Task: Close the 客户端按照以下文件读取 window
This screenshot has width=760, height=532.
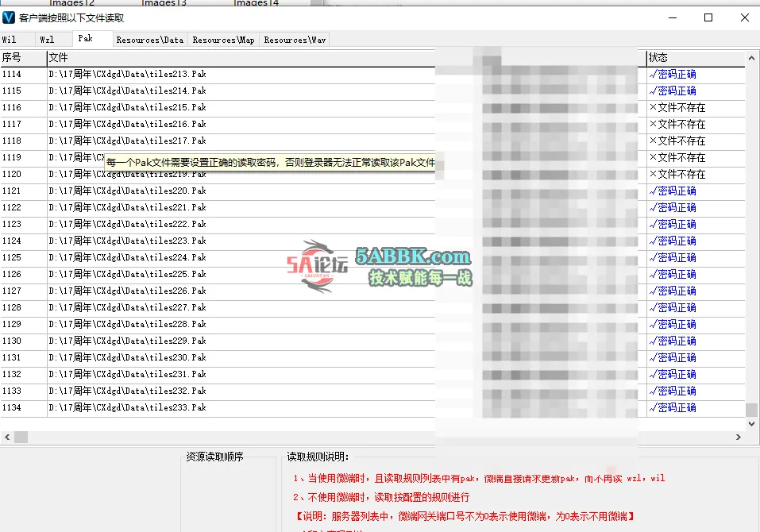Action: click(745, 18)
